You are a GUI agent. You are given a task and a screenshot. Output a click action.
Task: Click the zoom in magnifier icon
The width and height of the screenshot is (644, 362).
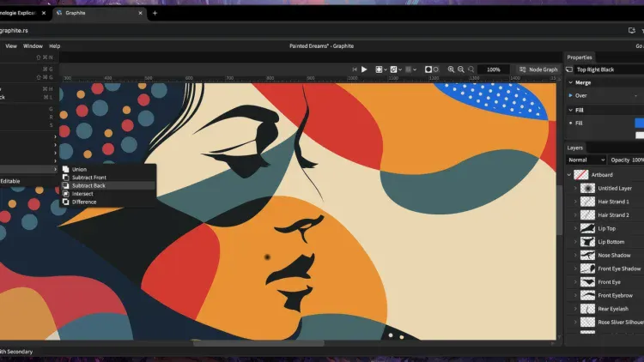click(452, 69)
